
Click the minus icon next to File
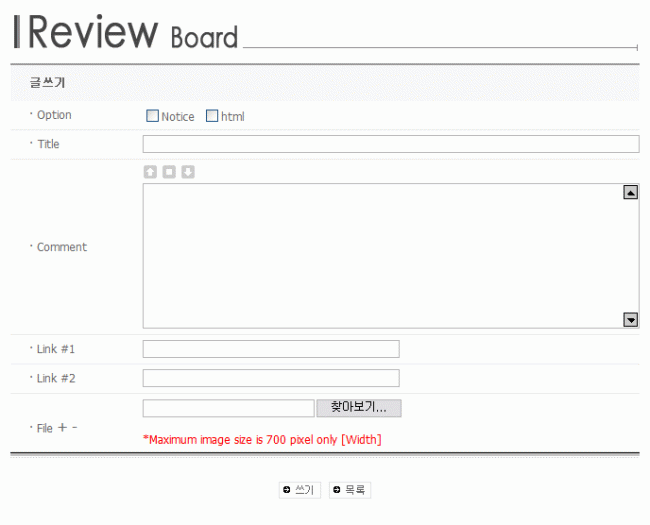coord(75,427)
